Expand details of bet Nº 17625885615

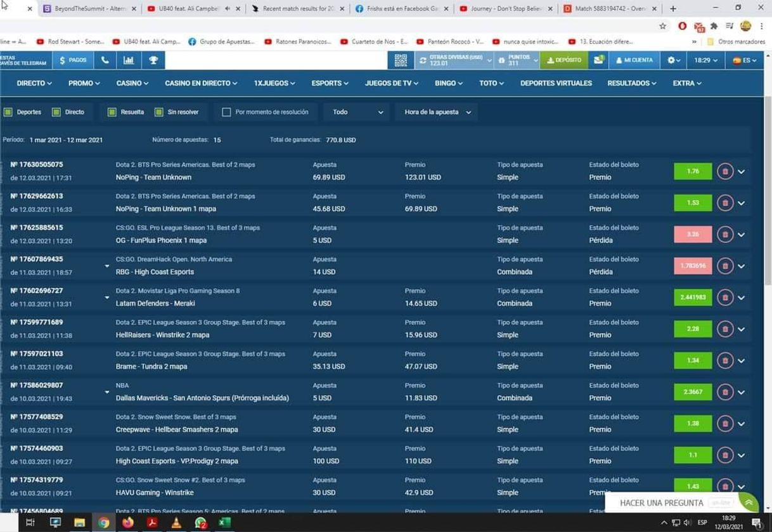point(742,235)
